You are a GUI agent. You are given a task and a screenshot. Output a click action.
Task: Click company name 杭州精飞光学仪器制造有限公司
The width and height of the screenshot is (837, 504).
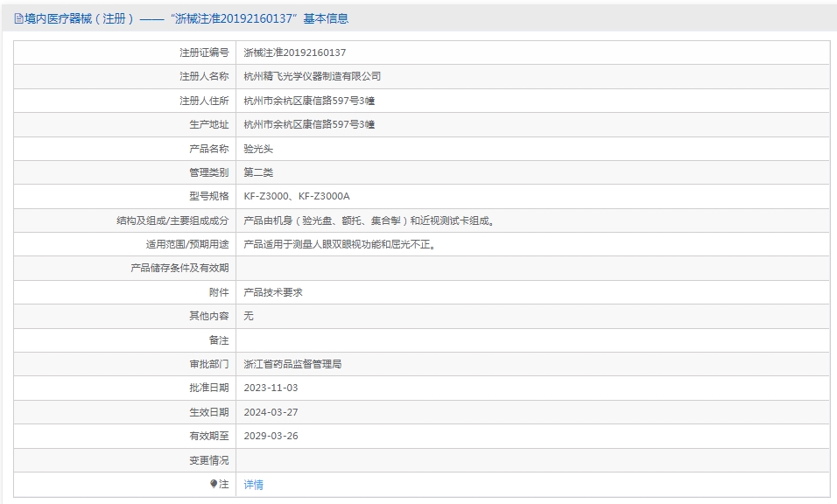click(x=313, y=76)
